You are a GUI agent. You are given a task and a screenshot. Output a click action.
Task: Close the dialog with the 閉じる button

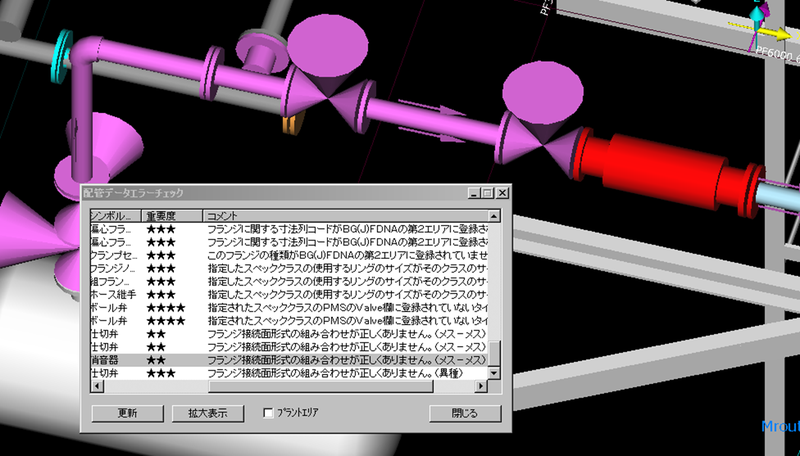coord(465,412)
